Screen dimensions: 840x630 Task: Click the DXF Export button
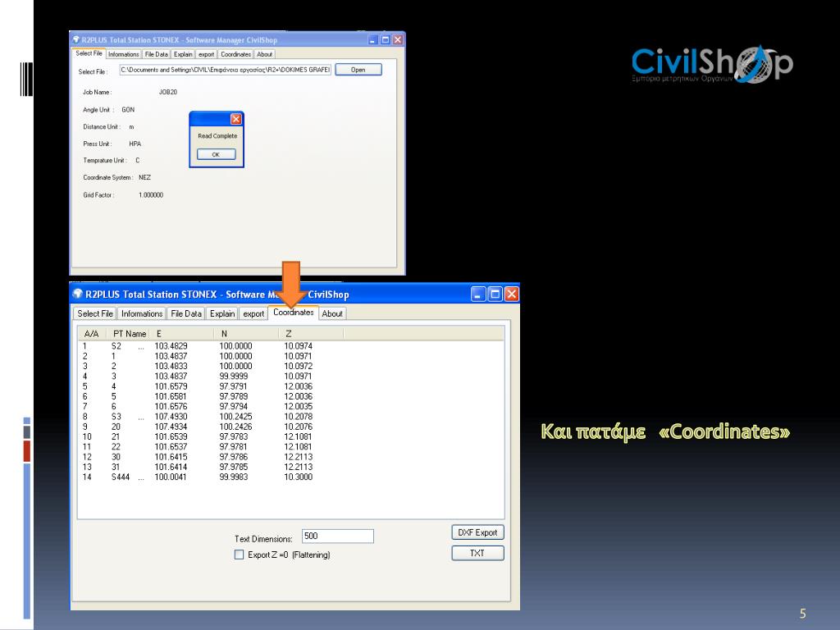click(477, 532)
